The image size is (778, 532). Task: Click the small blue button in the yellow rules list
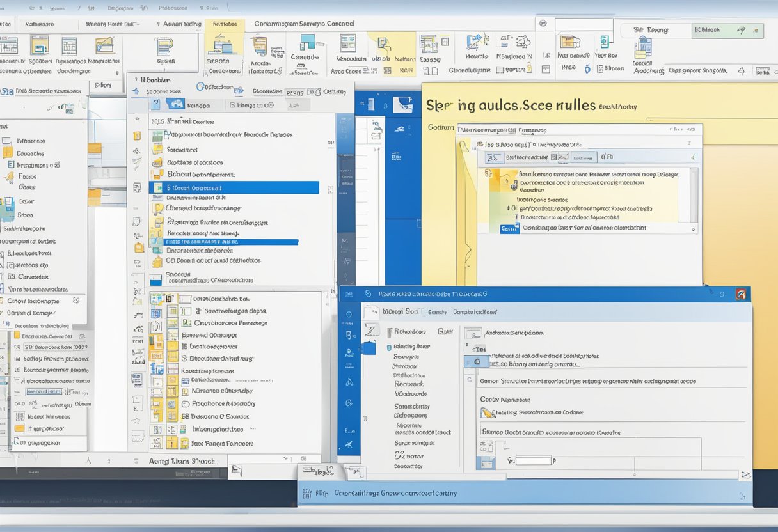tap(509, 229)
